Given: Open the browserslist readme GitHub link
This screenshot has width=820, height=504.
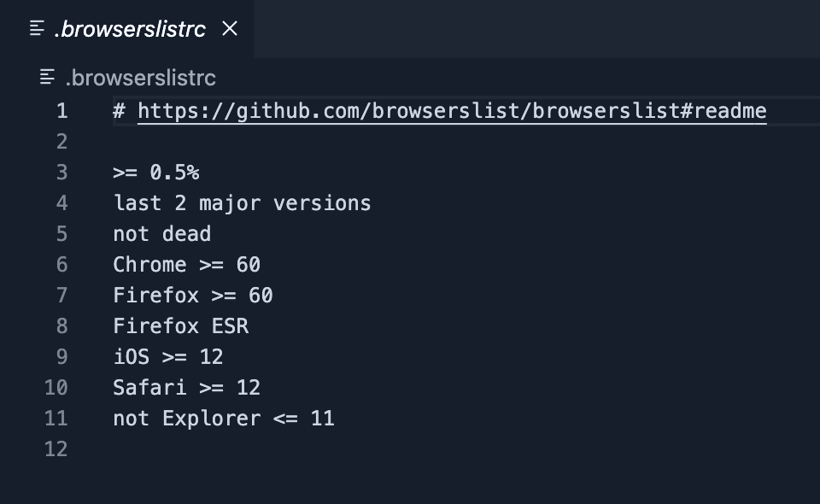Looking at the screenshot, I should 452,110.
